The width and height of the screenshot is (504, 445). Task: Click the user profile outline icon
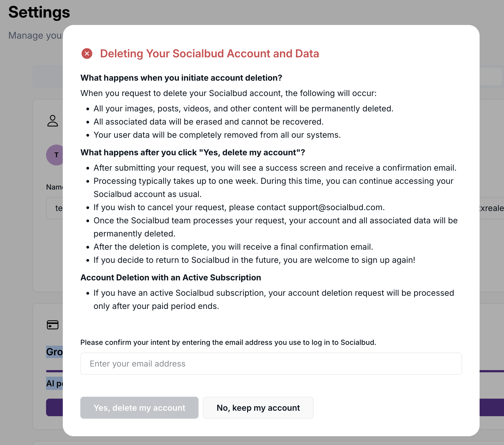tap(52, 121)
